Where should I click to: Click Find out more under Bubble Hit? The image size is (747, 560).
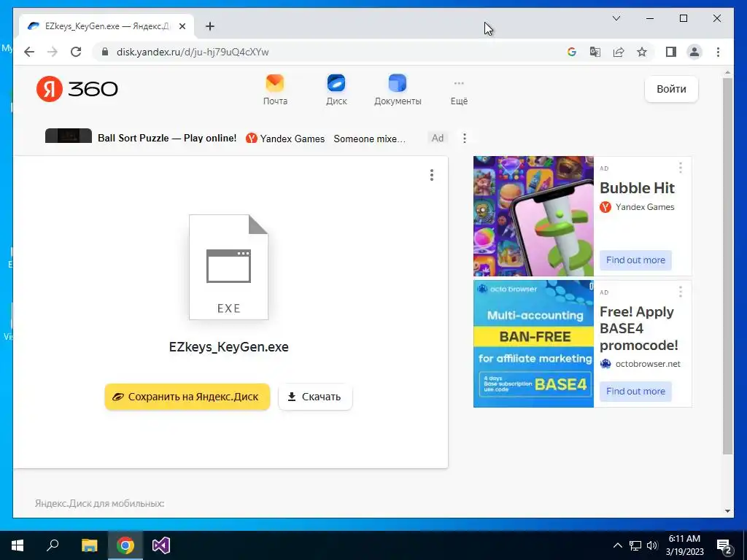[x=635, y=260]
